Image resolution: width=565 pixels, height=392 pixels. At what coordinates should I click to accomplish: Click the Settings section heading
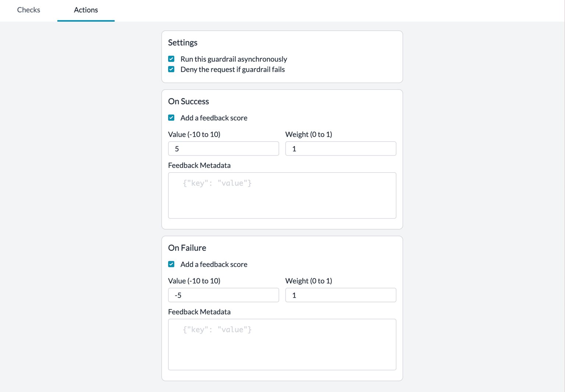click(183, 43)
